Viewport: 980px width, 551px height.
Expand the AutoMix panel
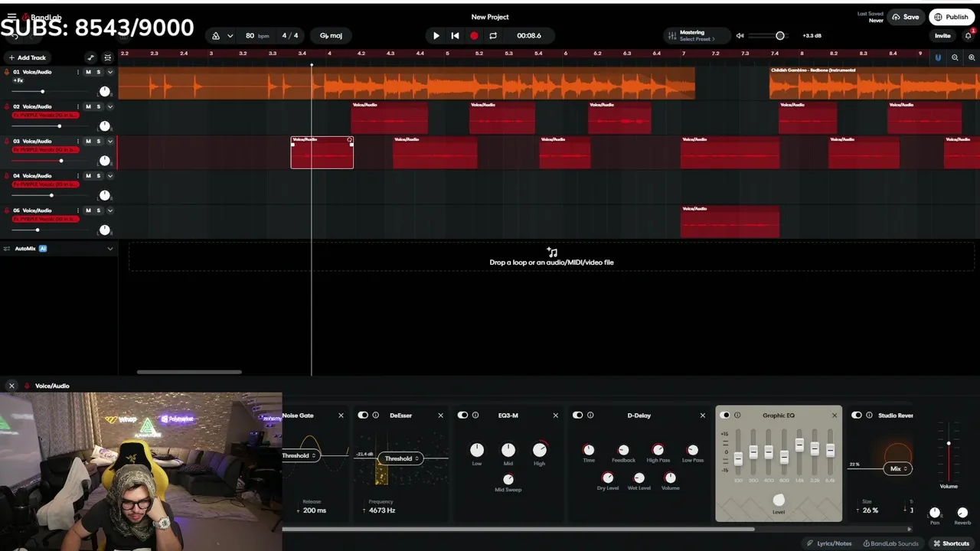[x=109, y=249]
